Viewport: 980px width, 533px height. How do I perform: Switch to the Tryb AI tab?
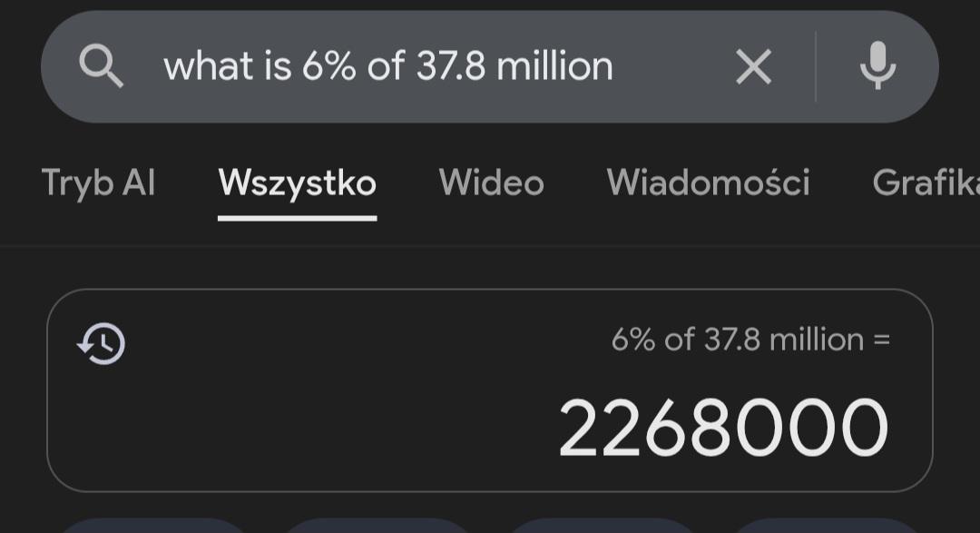click(98, 183)
